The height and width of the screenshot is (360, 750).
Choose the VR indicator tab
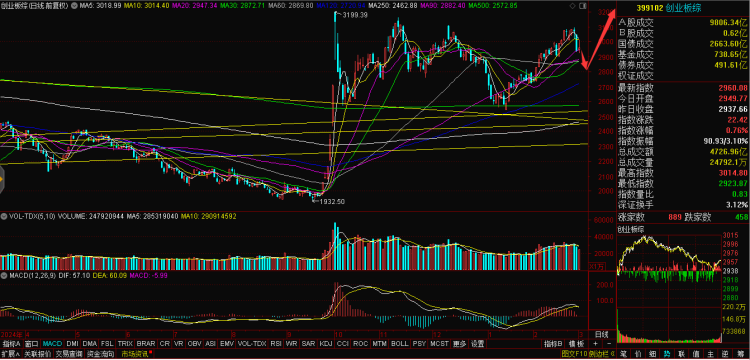(179, 344)
